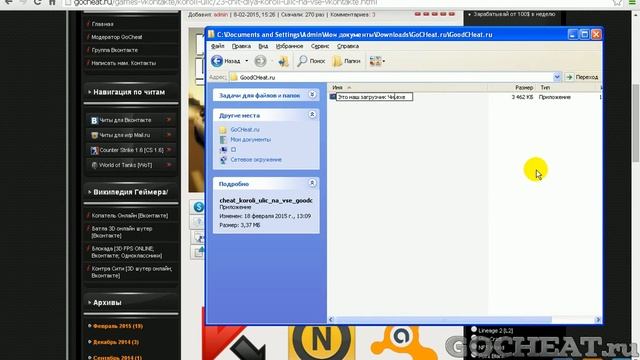Open the Сервис menu in Explorer

tap(320, 46)
